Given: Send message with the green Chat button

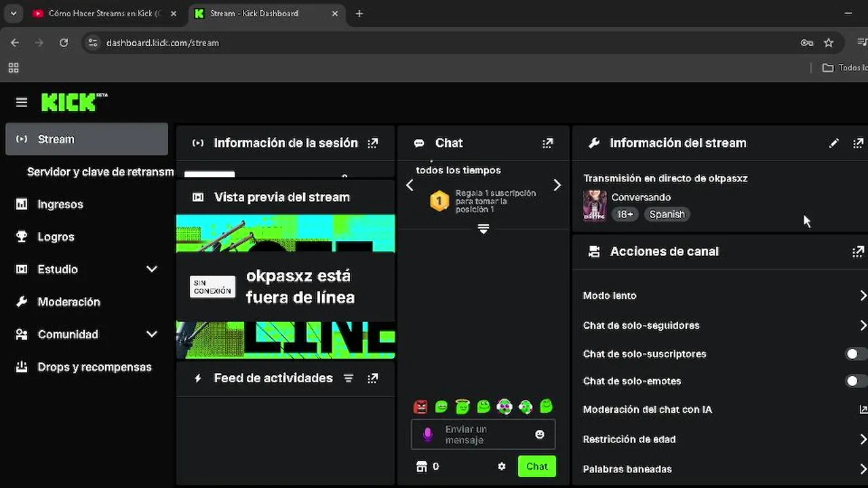Looking at the screenshot, I should [537, 466].
